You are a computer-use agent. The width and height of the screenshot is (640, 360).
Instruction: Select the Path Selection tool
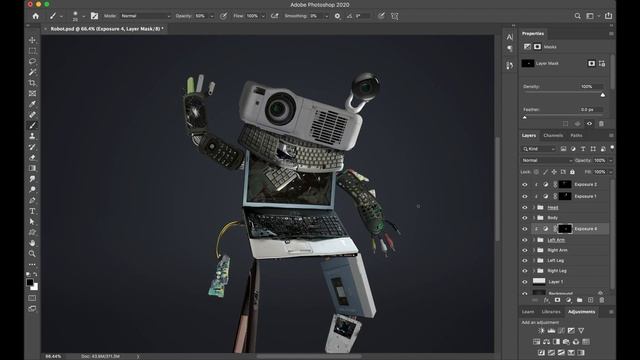coord(32,222)
